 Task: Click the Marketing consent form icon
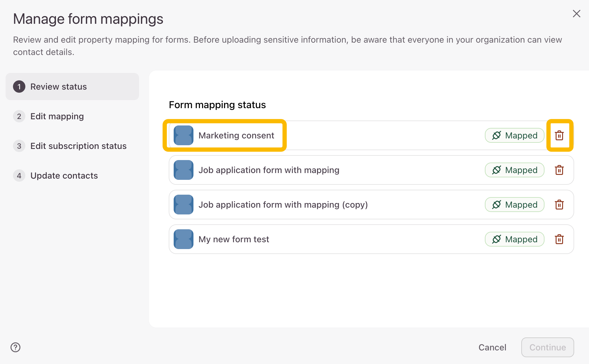(x=184, y=136)
